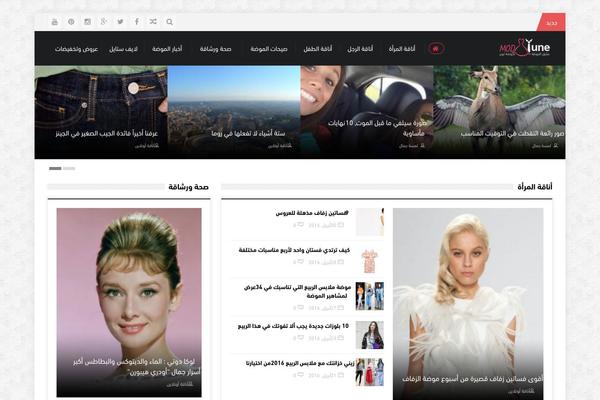Click the ModTune site logo
This screenshot has height=400, width=600.
pos(524,48)
